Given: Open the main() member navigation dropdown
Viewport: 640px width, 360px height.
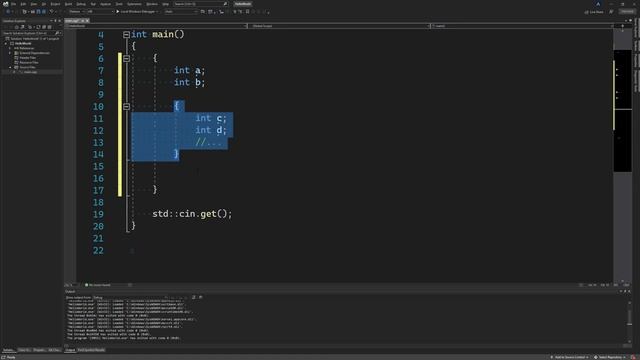Looking at the screenshot, I should tap(522, 26).
